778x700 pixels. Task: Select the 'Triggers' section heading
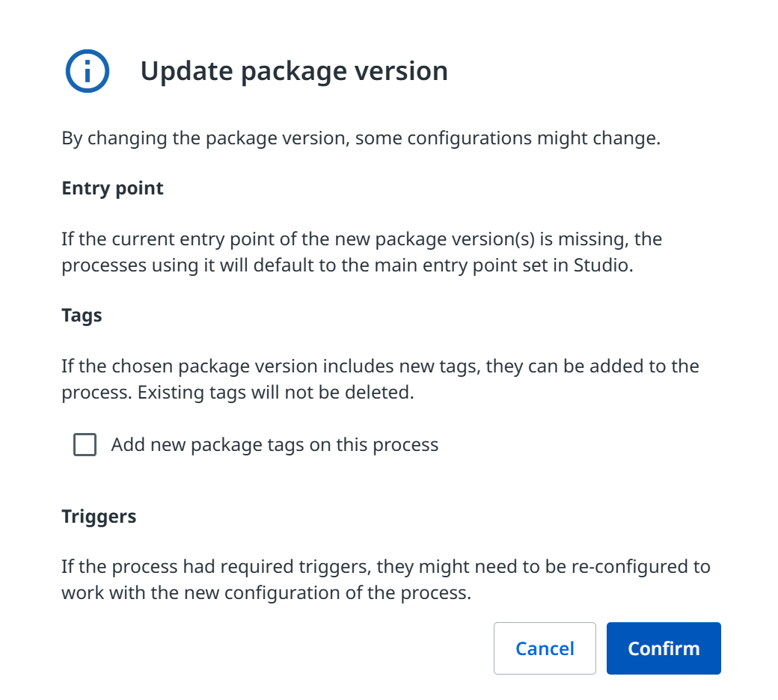tap(99, 517)
